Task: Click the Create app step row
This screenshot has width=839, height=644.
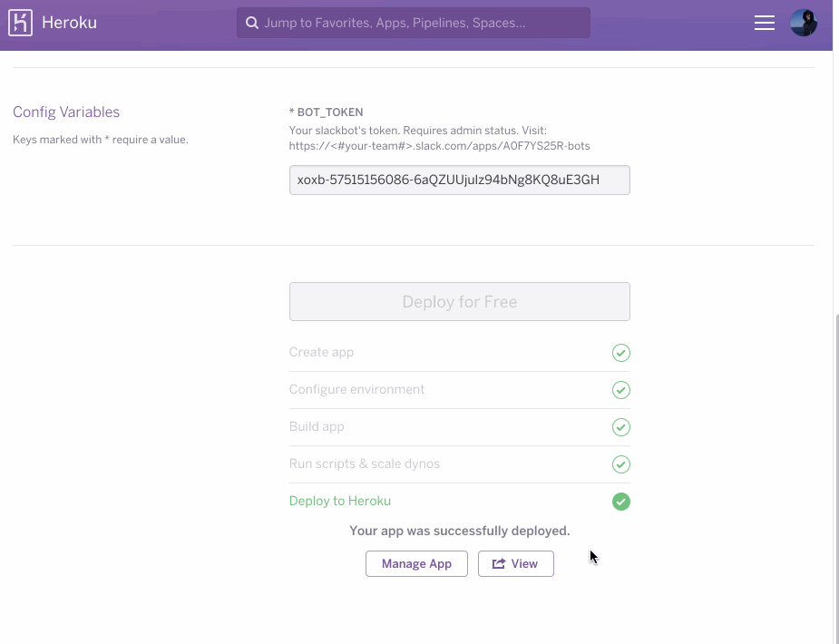Action: pos(460,353)
